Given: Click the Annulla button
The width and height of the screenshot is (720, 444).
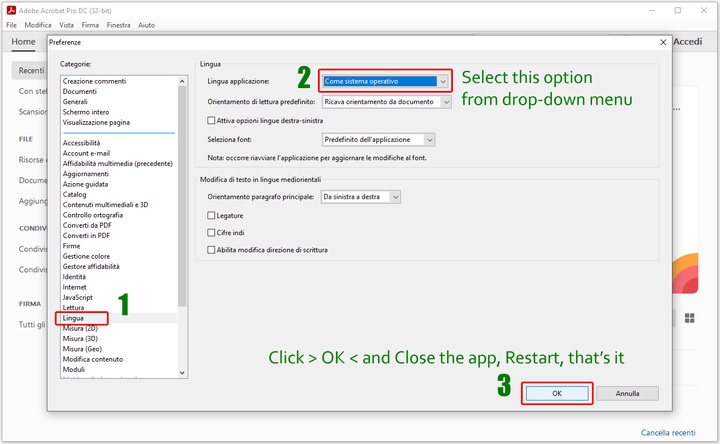Looking at the screenshot, I should (x=627, y=393).
